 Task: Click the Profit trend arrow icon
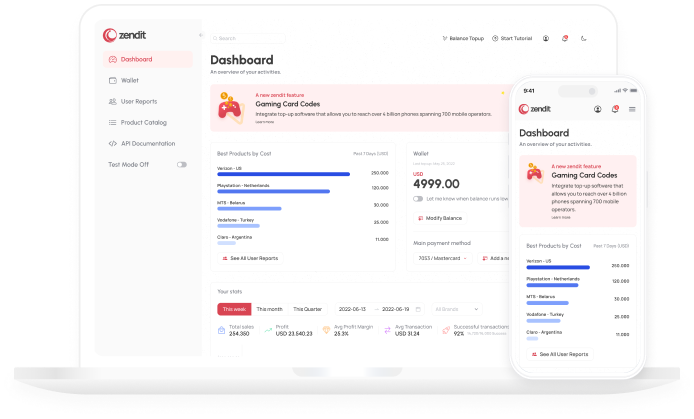point(268,330)
